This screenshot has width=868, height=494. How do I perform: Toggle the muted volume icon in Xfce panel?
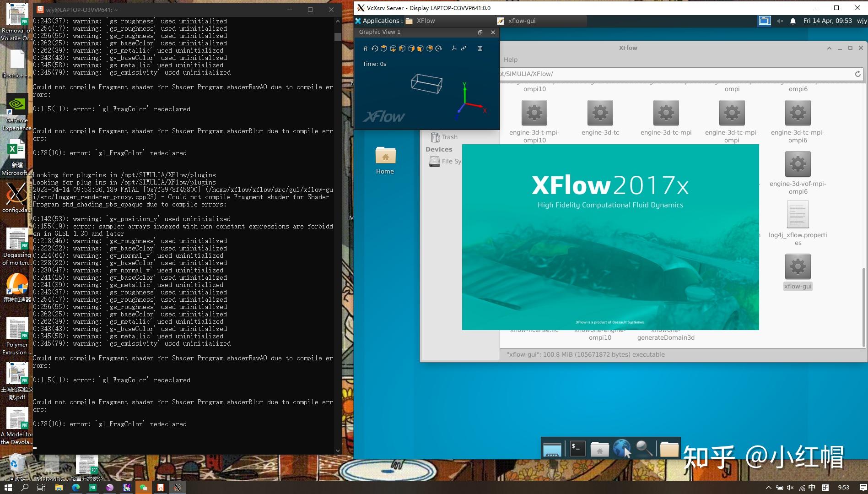click(x=780, y=21)
